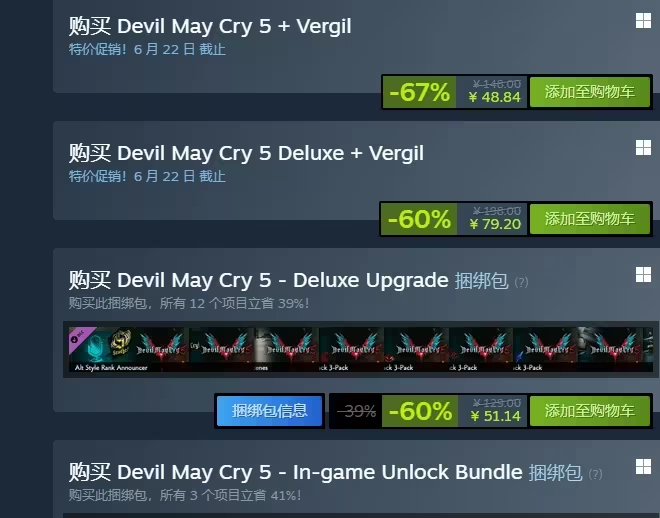Click Windows icon beside In-game Unlock Bundle

643,467
